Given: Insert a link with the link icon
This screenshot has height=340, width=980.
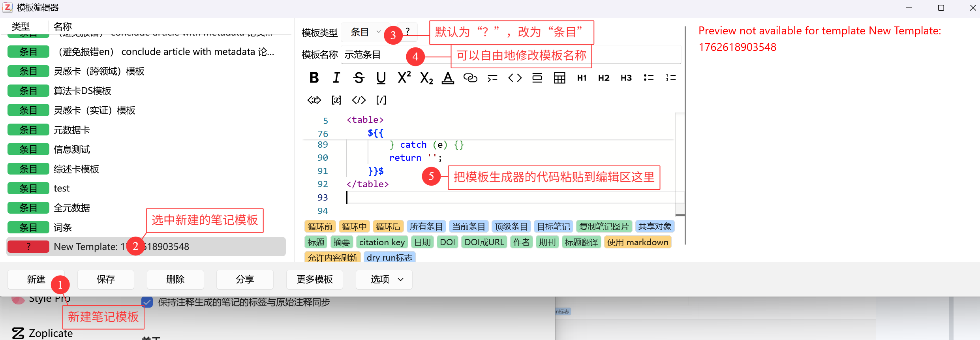Looking at the screenshot, I should (470, 78).
